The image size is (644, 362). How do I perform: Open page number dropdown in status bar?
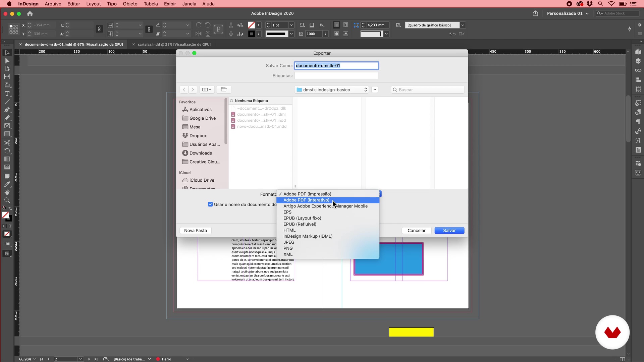click(x=80, y=359)
